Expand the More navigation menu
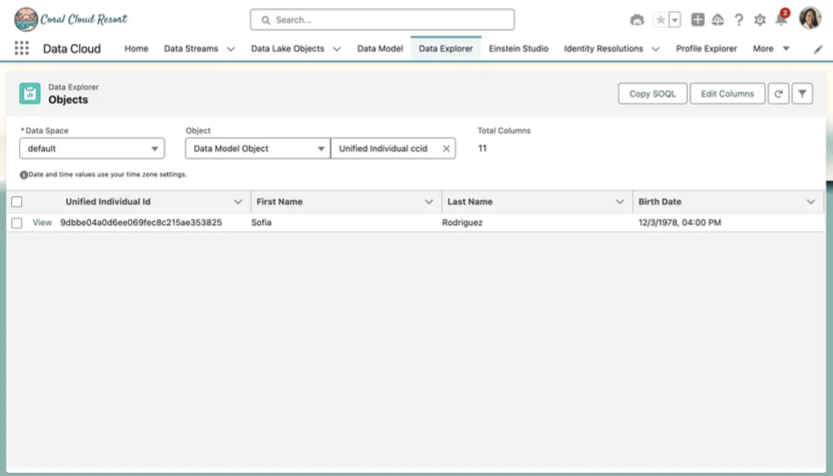Screen dimensions: 833x476 click(770, 48)
